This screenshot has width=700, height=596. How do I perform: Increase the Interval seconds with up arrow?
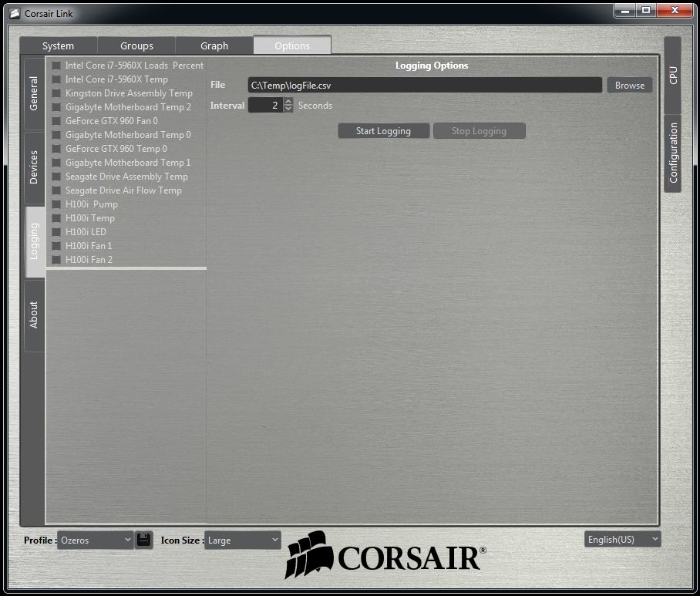pyautogui.click(x=288, y=102)
